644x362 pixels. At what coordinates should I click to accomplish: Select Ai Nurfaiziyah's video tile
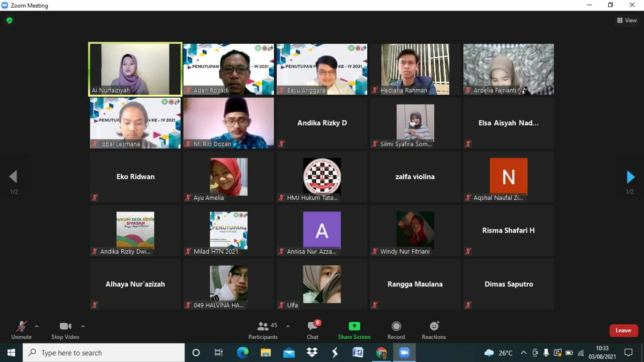[x=135, y=69]
